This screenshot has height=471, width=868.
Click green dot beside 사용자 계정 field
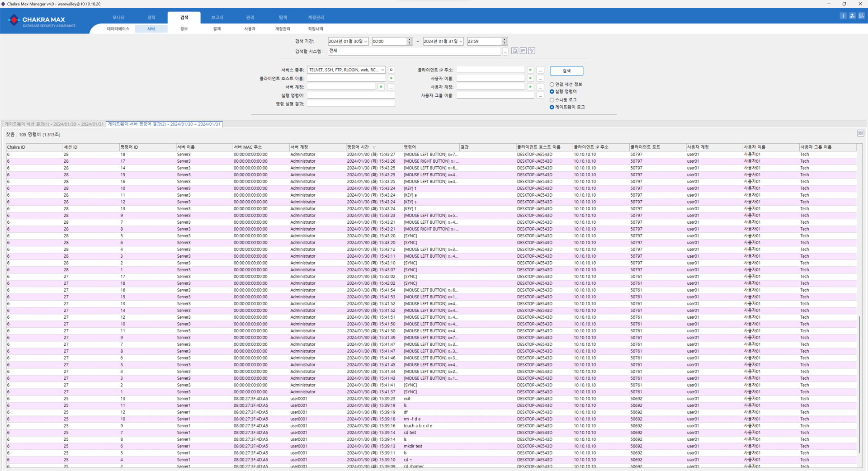[x=530, y=87]
